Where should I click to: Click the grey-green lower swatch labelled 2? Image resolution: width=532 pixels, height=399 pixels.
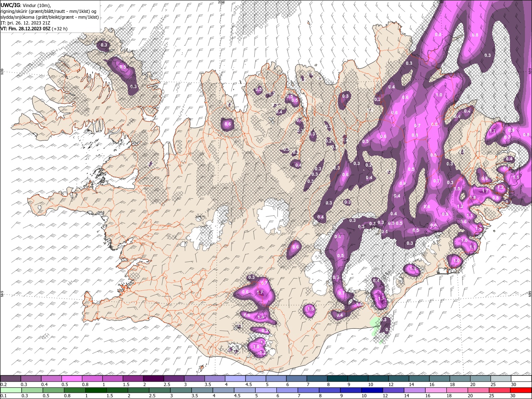(x=138, y=390)
